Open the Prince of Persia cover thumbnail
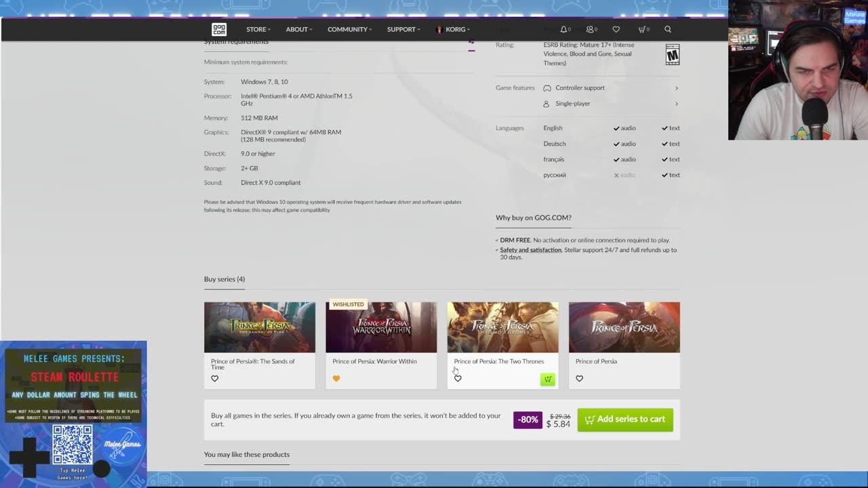Image resolution: width=868 pixels, height=488 pixels. (624, 327)
